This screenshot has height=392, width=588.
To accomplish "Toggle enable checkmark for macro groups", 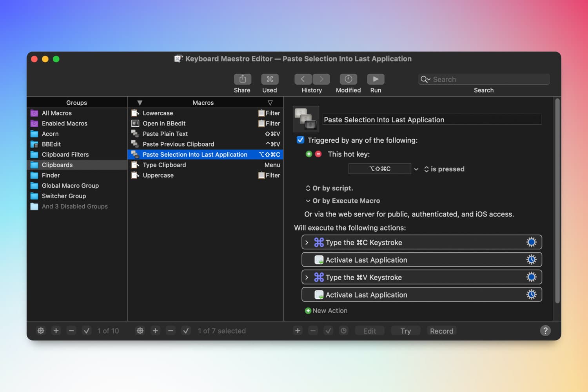I will point(87,331).
